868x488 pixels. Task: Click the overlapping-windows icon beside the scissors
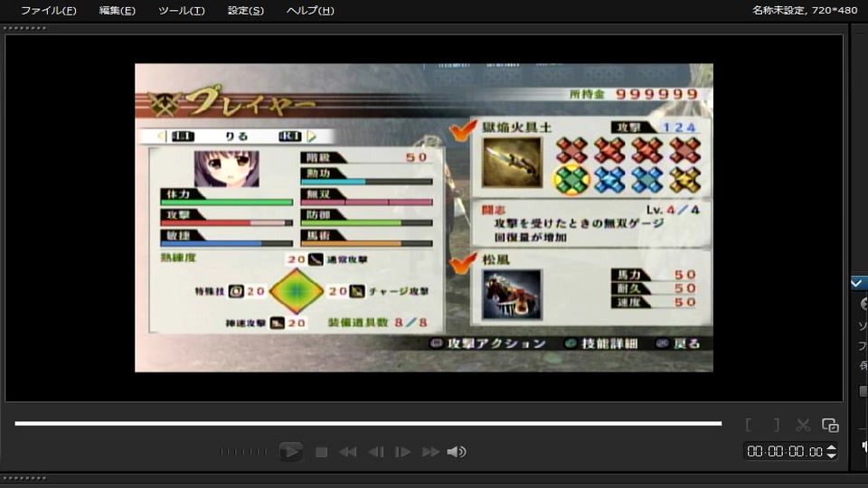[x=830, y=425]
